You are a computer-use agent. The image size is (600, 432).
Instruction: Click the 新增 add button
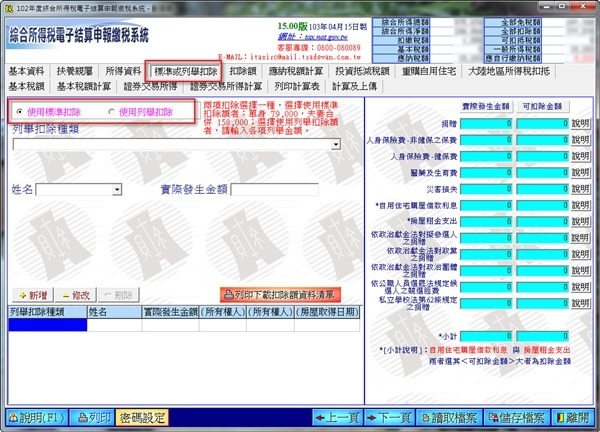tap(33, 295)
